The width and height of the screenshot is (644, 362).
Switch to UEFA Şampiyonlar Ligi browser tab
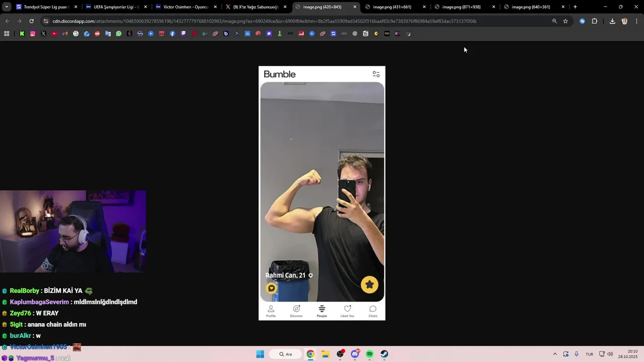click(116, 7)
